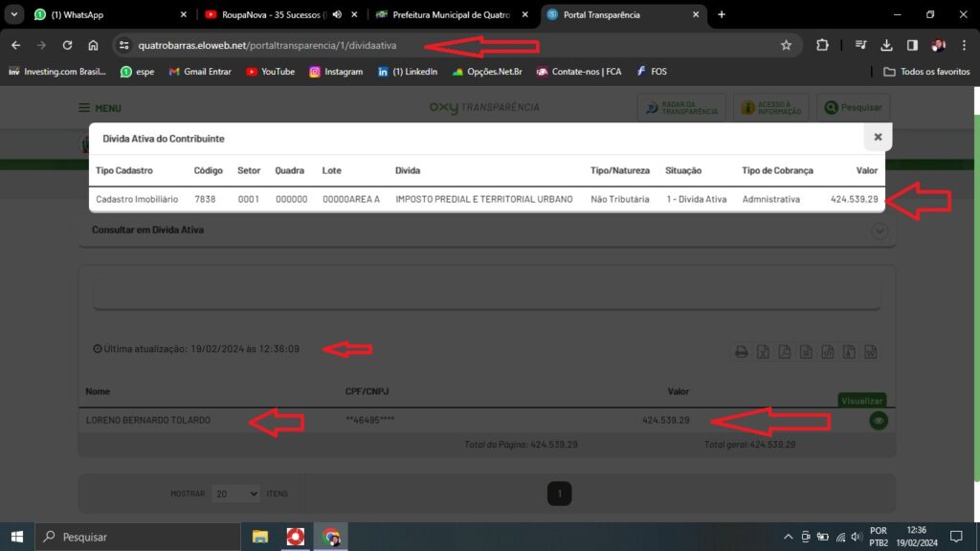Open Chrome downloads icon

tap(886, 45)
